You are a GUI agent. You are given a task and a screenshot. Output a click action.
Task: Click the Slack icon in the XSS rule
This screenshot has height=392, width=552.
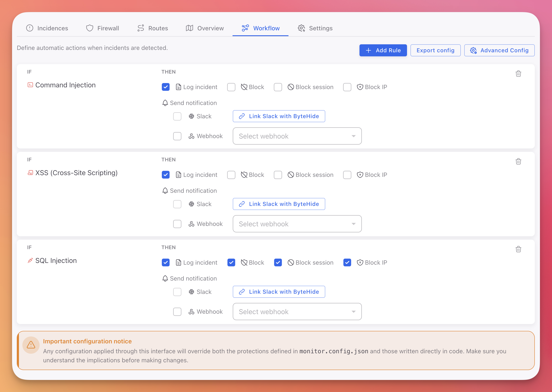pos(191,204)
